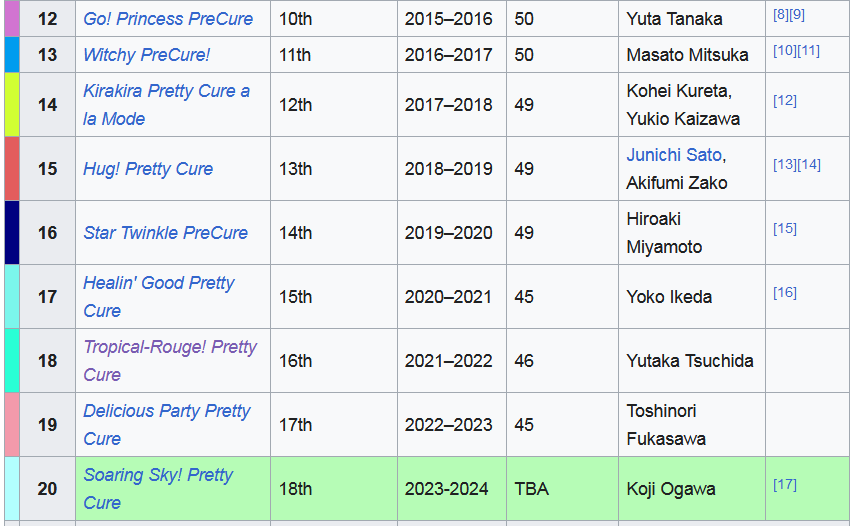Click the Kirakira Pretty Cure a la Mode link

(166, 91)
